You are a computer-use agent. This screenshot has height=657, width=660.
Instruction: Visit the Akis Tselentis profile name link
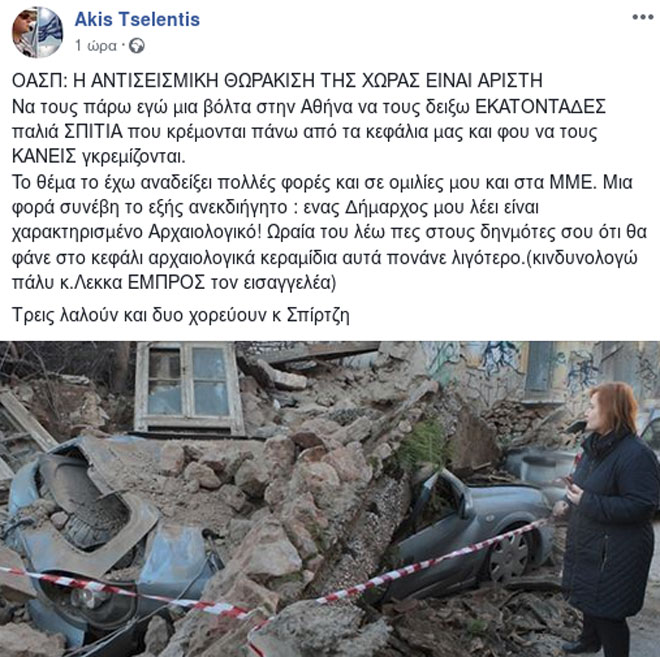pos(137,19)
